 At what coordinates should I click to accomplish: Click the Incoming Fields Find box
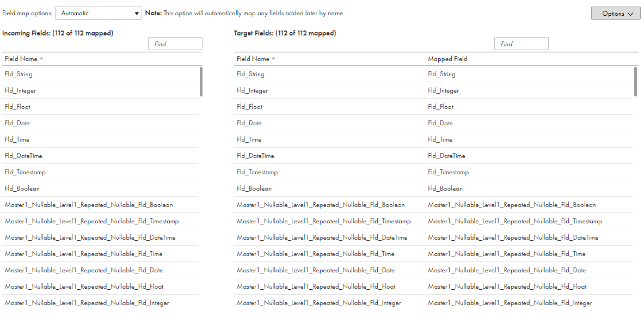[x=175, y=44]
